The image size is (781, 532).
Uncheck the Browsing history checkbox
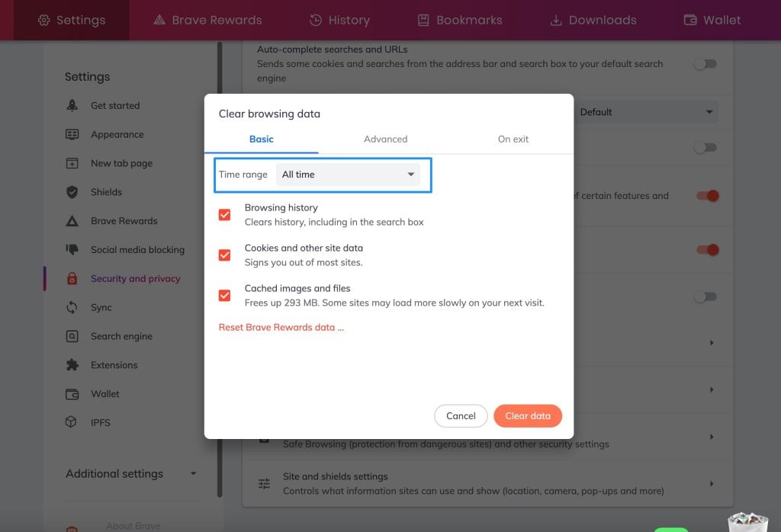pyautogui.click(x=225, y=214)
